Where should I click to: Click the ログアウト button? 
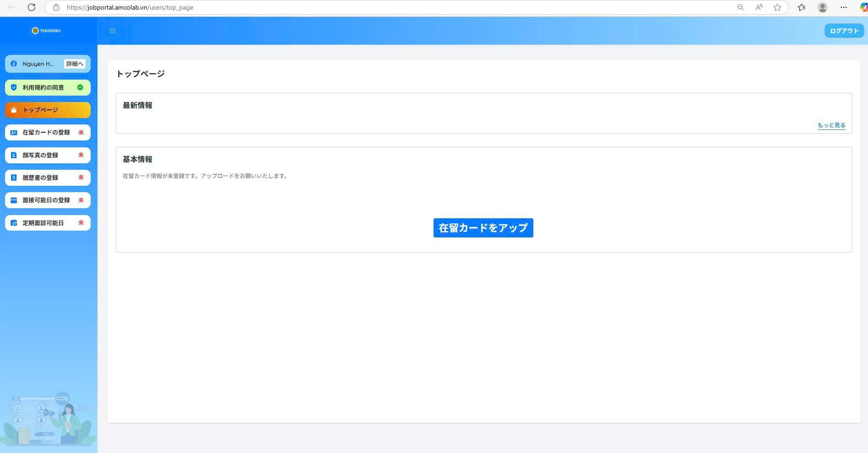tap(844, 31)
